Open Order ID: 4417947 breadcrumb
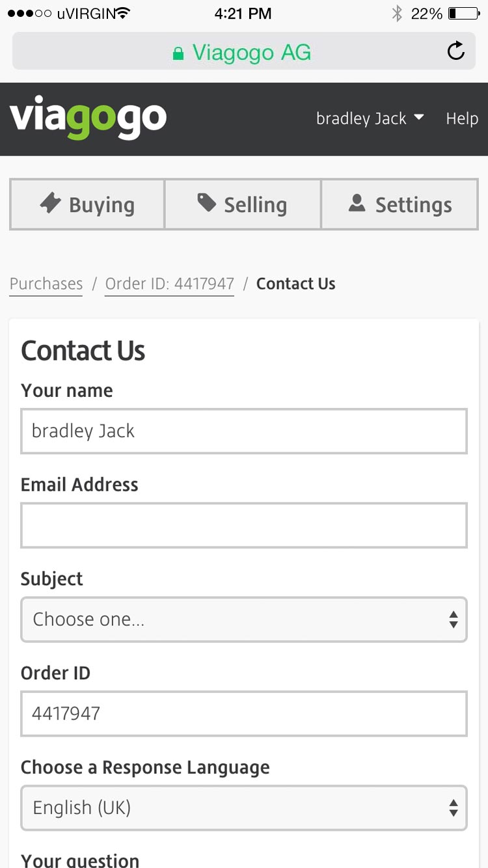The height and width of the screenshot is (868, 488). coord(169,284)
